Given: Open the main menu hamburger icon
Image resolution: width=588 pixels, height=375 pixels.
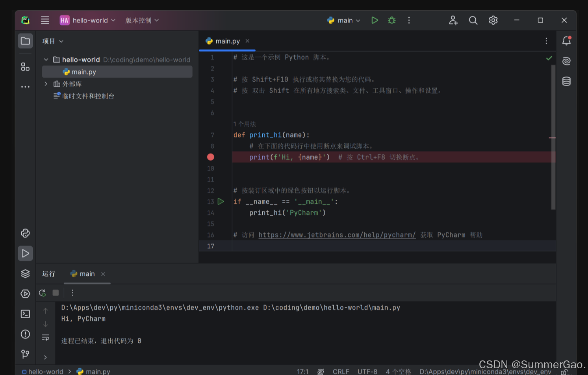Looking at the screenshot, I should (x=45, y=20).
